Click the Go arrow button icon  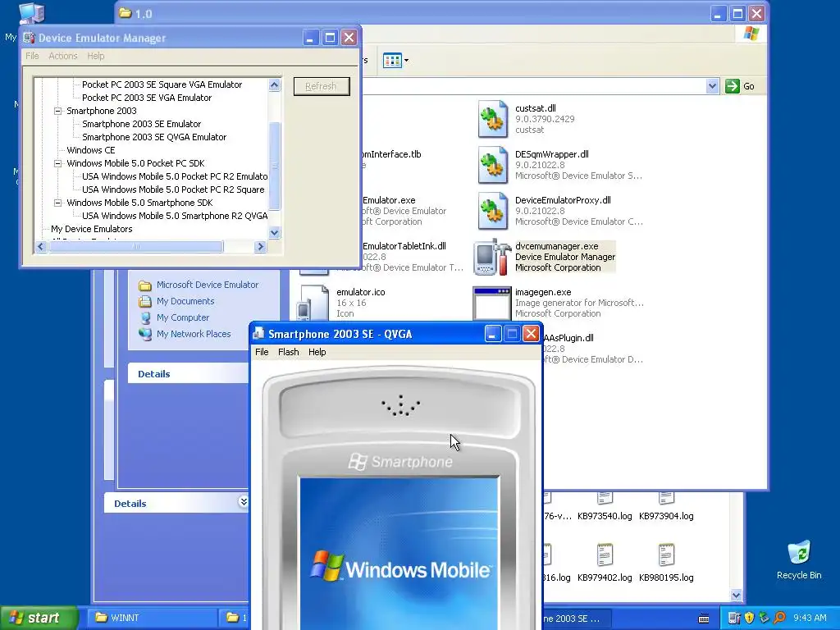click(x=733, y=85)
